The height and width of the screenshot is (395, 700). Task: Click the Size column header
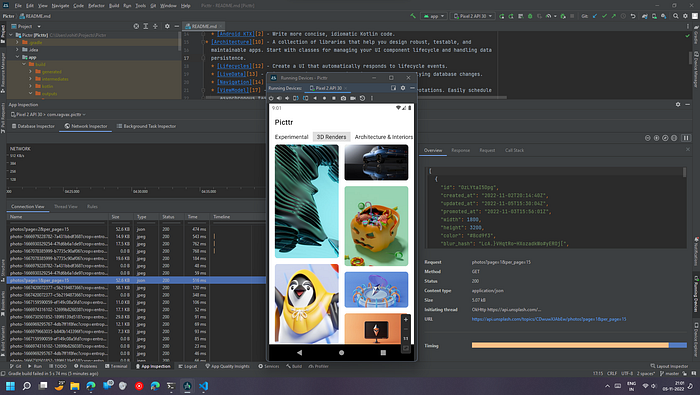pyautogui.click(x=121, y=216)
